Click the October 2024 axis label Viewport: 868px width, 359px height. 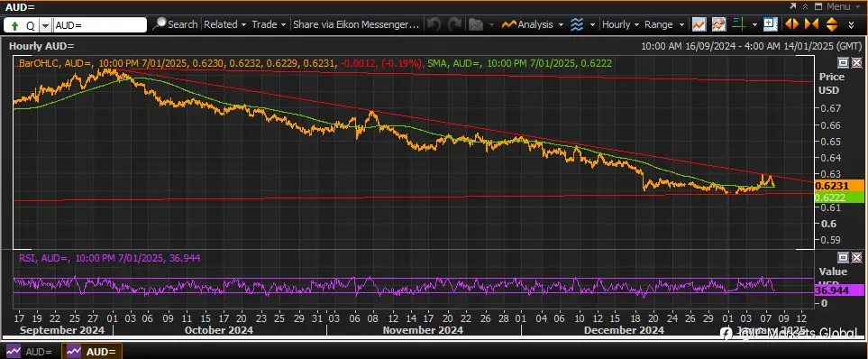click(219, 330)
